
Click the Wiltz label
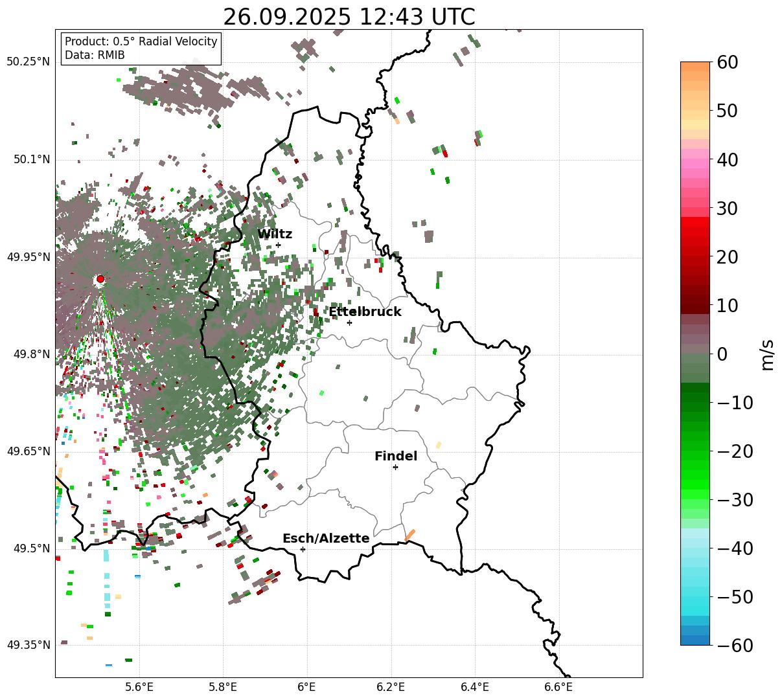coord(275,234)
